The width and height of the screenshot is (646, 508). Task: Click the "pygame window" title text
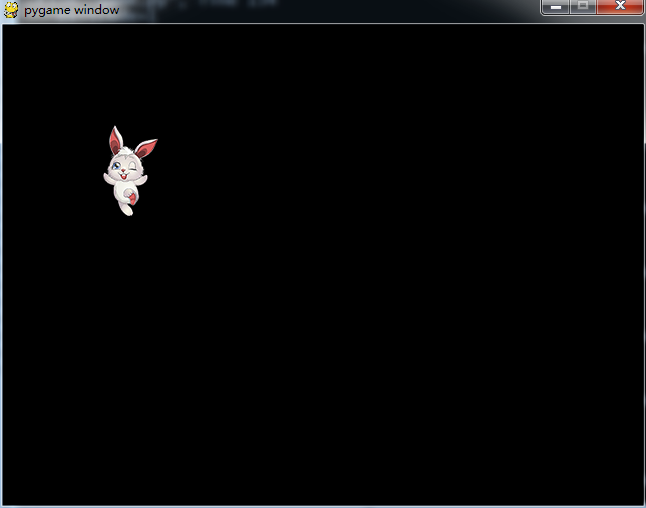pyautogui.click(x=72, y=10)
